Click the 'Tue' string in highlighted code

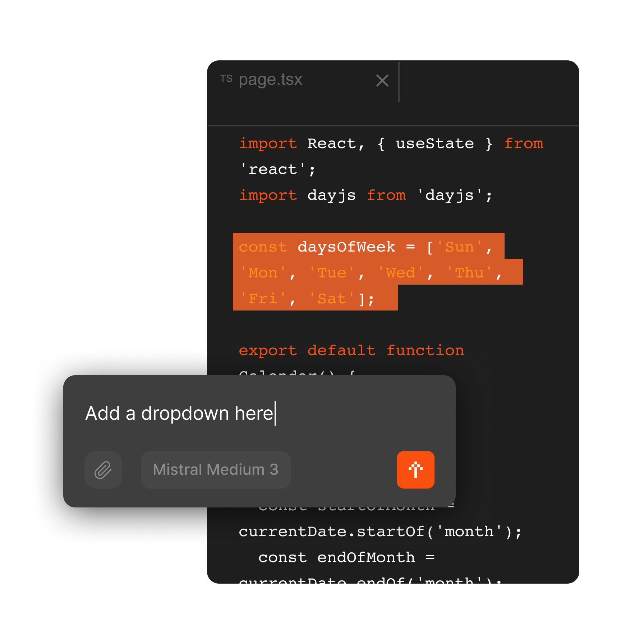click(x=332, y=273)
